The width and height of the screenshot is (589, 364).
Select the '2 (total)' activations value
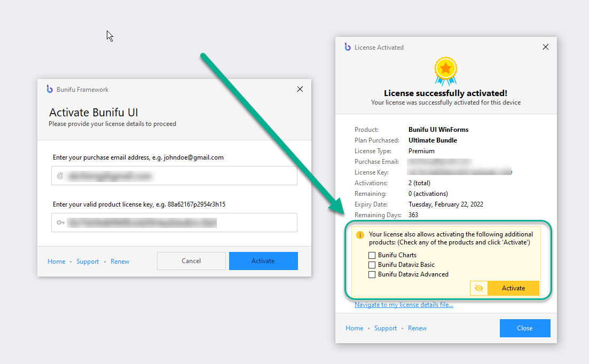tap(419, 183)
